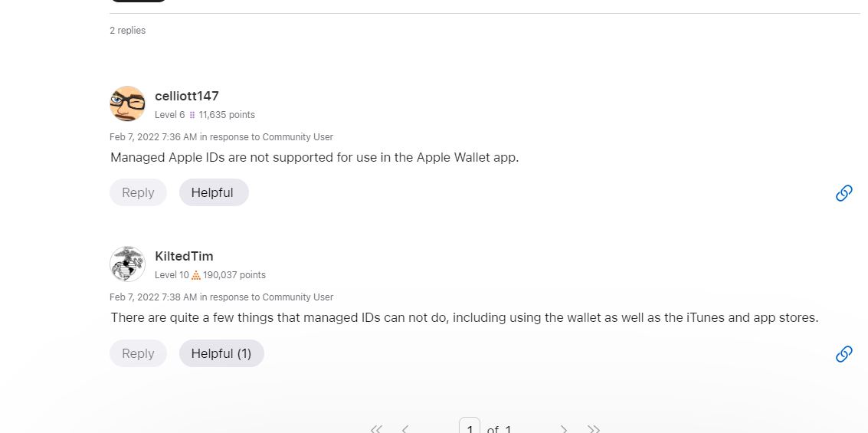Click the Level 10 badge icon

tap(196, 275)
